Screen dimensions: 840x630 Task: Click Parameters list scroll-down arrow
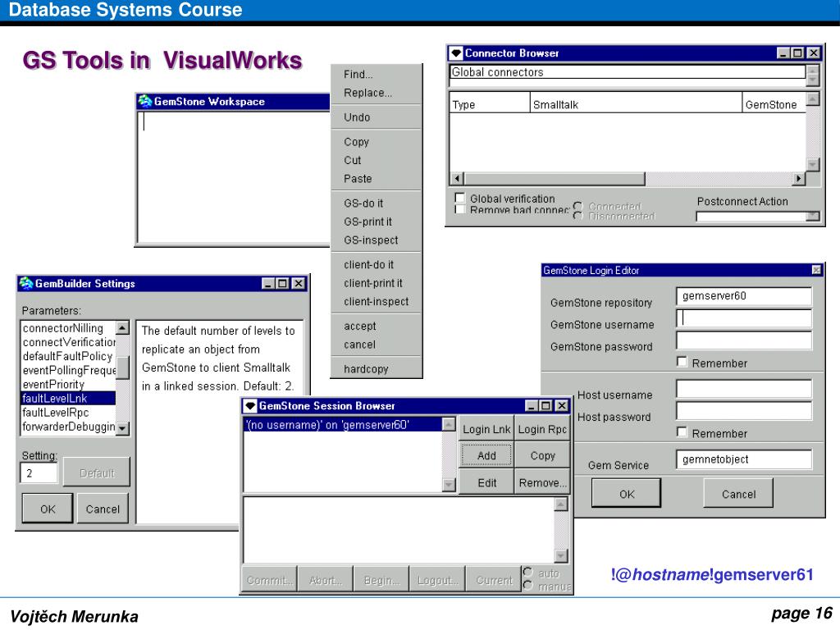point(123,428)
